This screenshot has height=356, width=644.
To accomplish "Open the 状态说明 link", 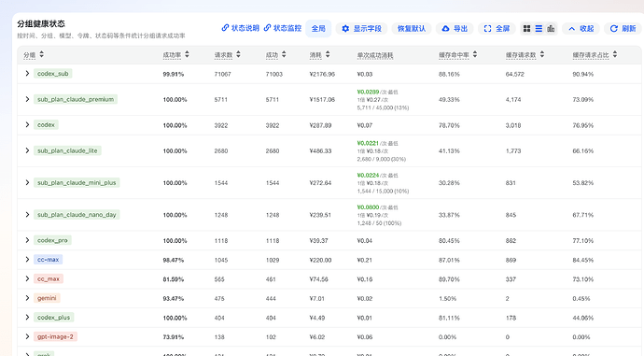I will point(240,28).
